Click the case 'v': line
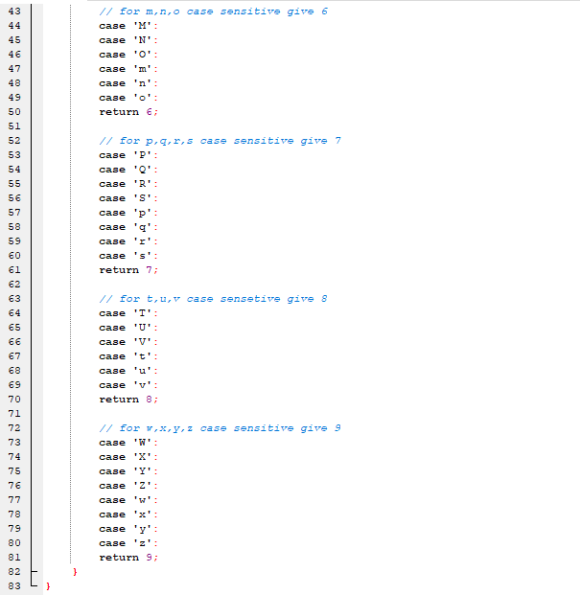580x595 pixels. tap(128, 385)
